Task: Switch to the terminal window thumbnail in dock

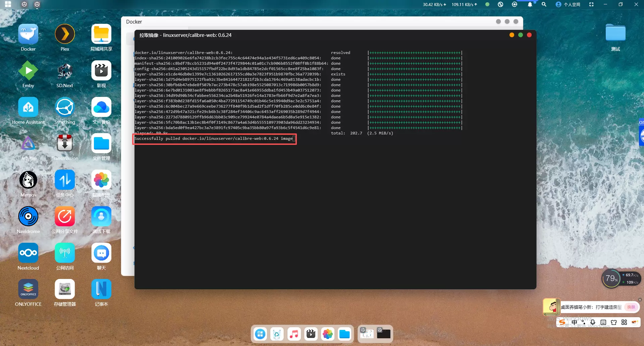Action: [383, 333]
